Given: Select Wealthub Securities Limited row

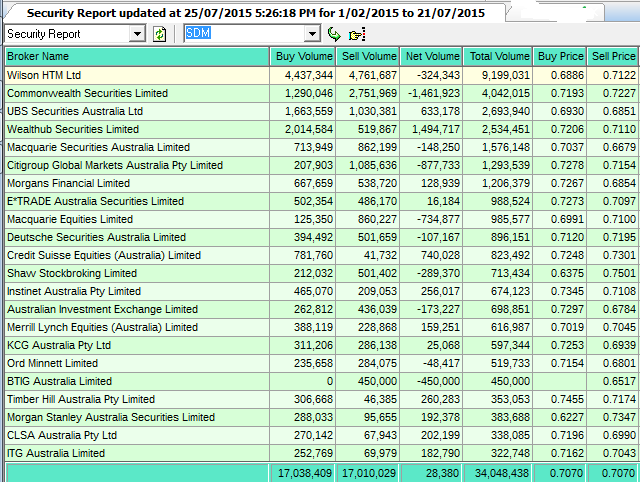Looking at the screenshot, I should pyautogui.click(x=322, y=129).
